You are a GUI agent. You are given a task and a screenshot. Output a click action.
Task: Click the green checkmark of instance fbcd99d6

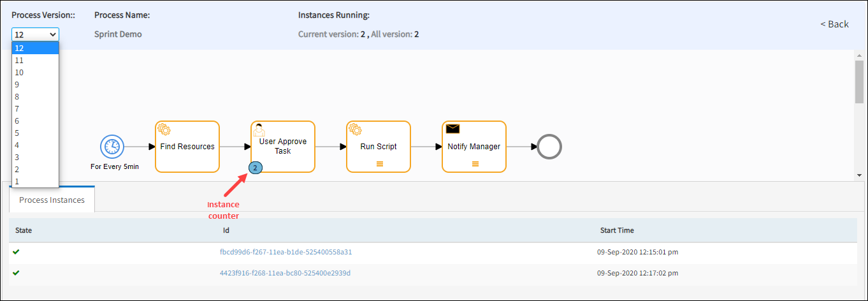tap(16, 252)
